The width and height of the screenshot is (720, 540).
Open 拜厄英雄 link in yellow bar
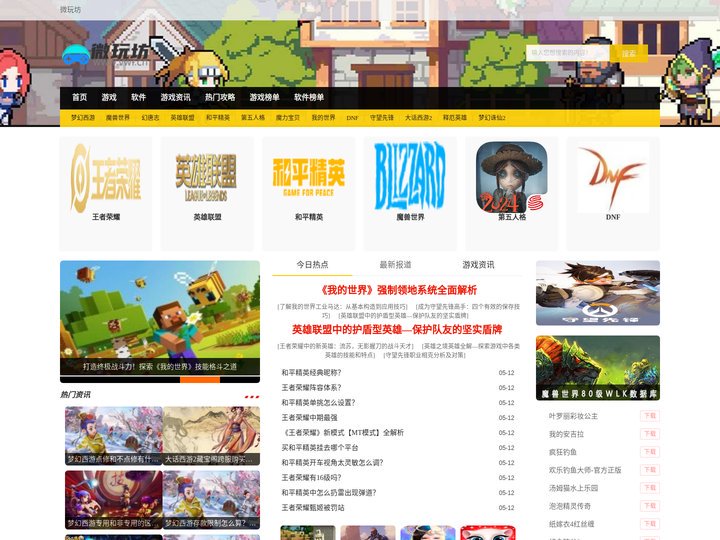click(x=455, y=118)
